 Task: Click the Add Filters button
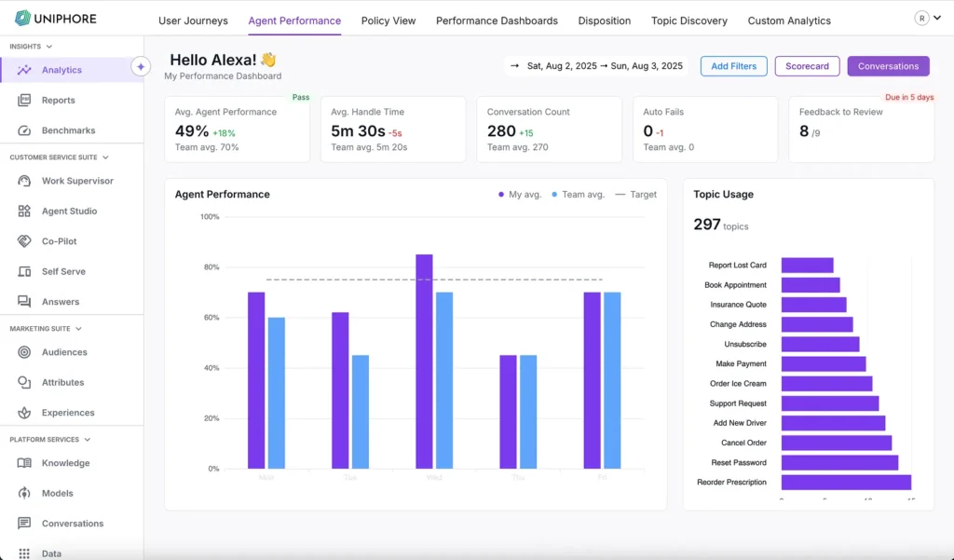point(733,66)
